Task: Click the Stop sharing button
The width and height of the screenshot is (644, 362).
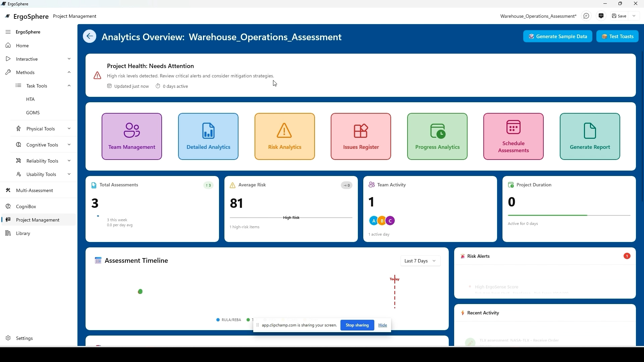Action: click(357, 325)
